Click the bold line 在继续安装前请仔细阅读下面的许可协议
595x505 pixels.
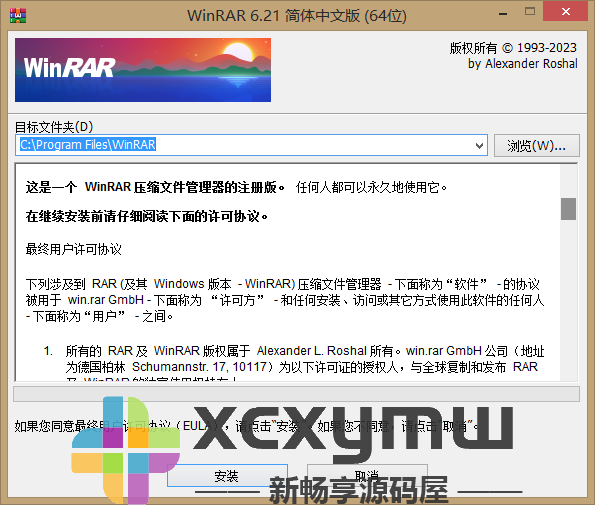(x=147, y=216)
